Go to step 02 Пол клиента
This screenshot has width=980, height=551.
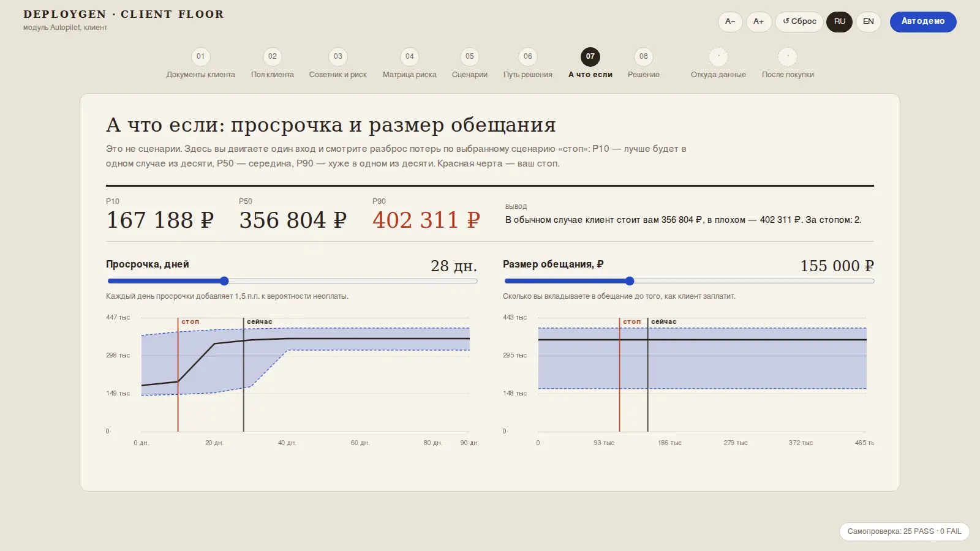click(x=272, y=64)
